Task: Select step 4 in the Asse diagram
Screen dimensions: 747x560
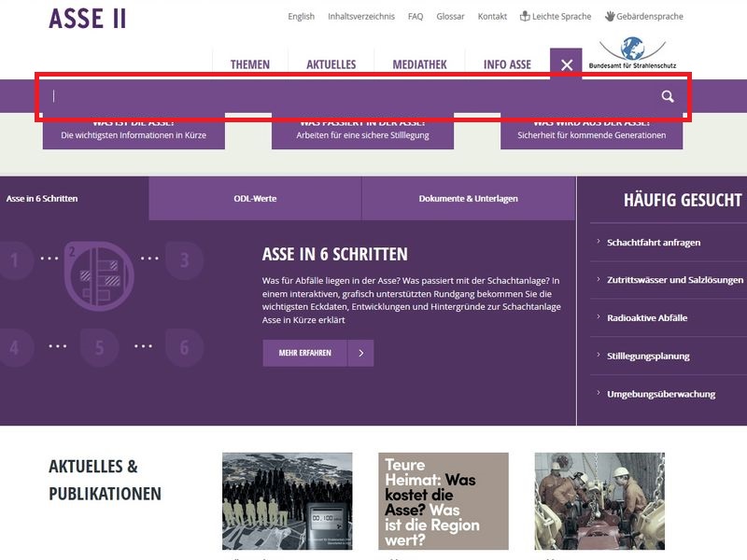Action: tap(14, 348)
